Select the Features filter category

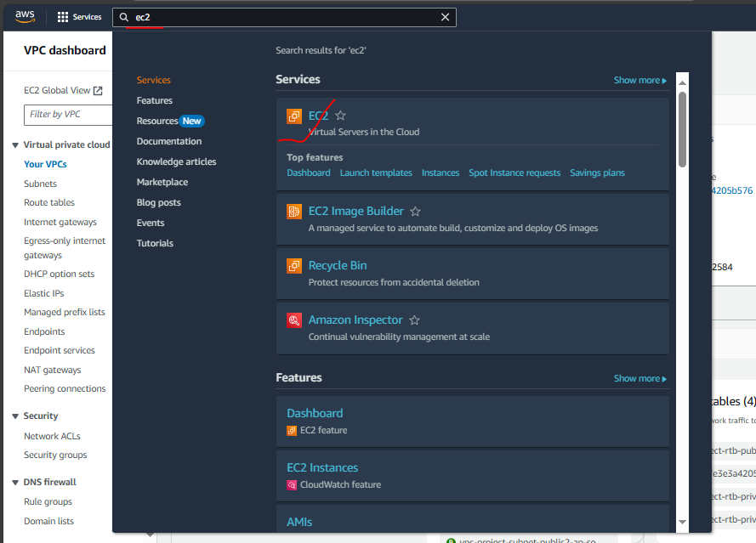point(154,100)
